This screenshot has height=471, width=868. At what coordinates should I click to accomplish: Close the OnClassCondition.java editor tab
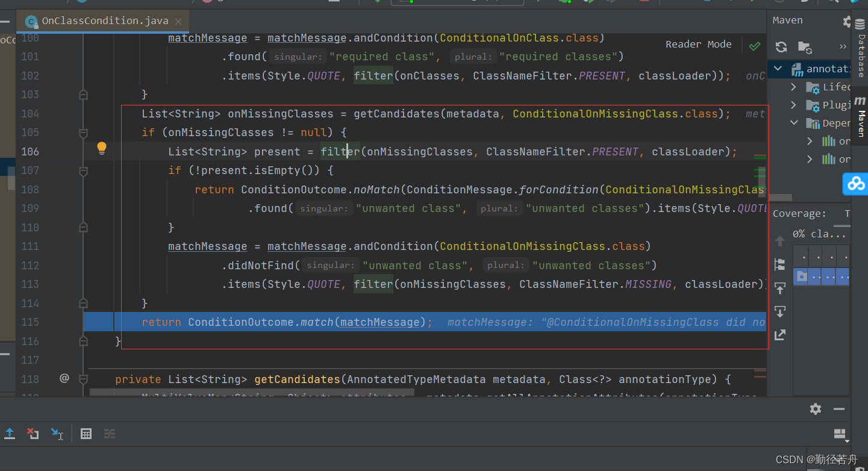179,21
